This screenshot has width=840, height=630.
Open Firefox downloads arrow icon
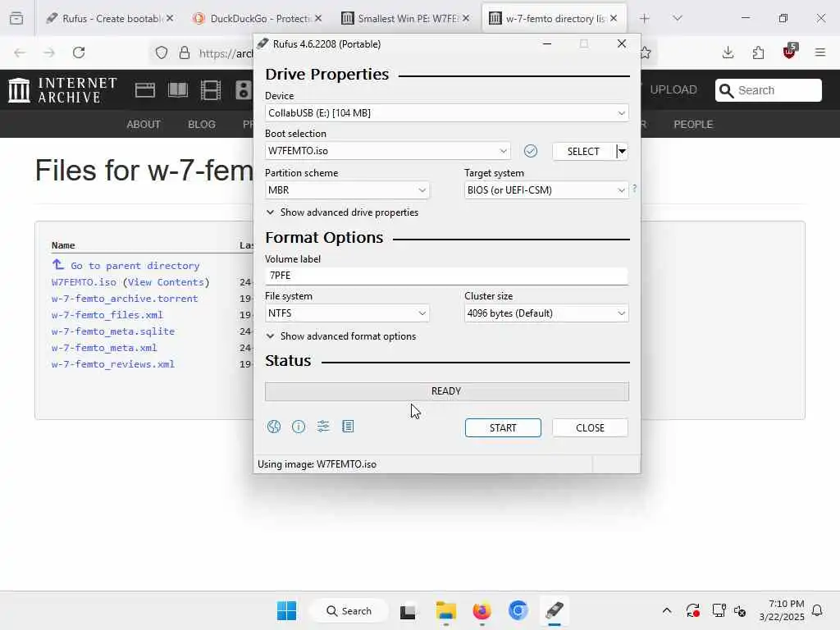point(728,52)
